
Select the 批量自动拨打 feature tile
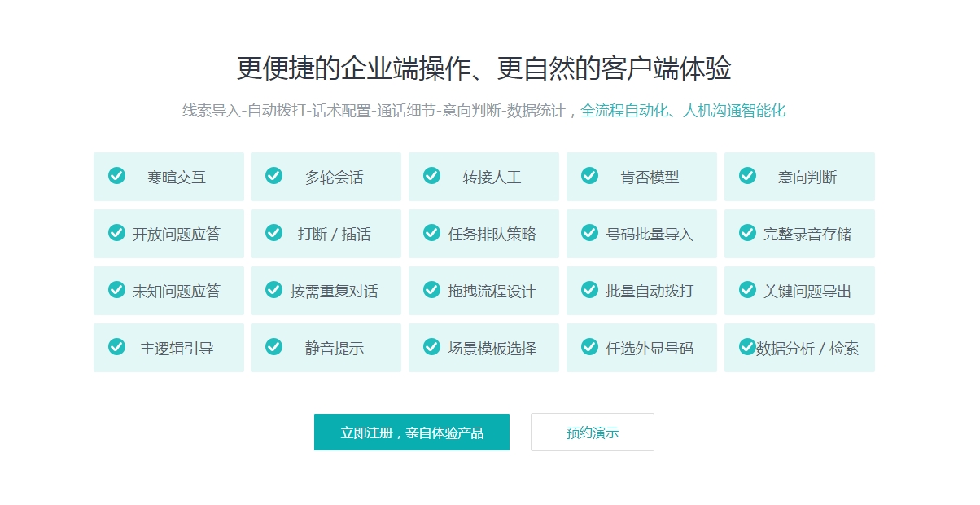(x=642, y=291)
